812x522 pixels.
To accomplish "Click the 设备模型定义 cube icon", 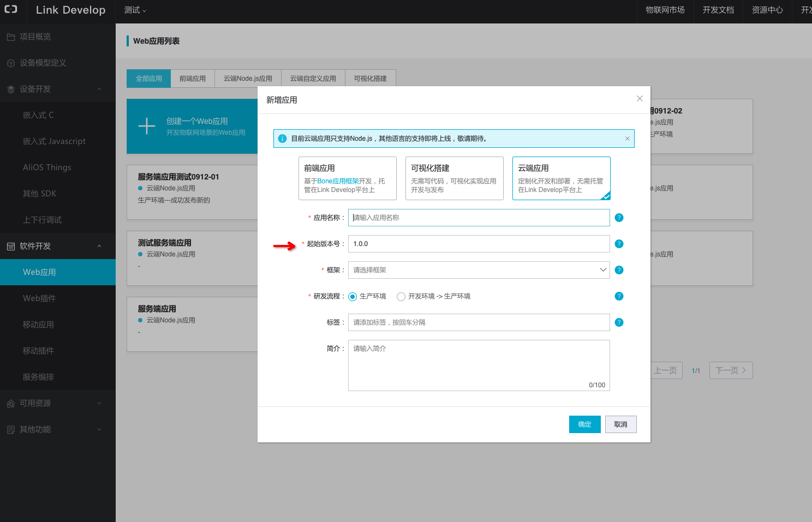I will pyautogui.click(x=11, y=63).
